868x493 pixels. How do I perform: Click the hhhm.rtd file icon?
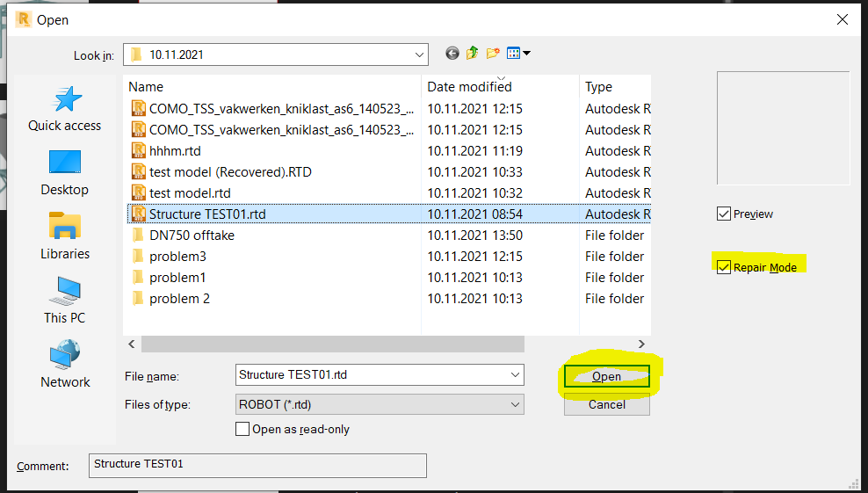139,150
